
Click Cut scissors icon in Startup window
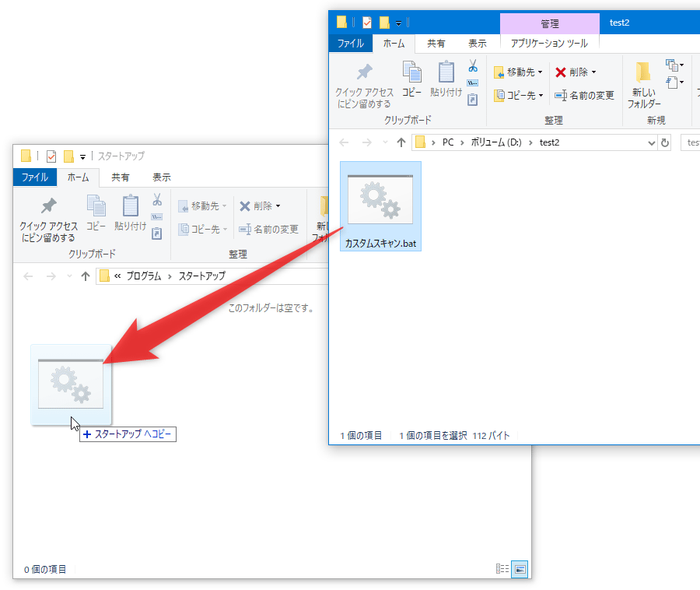157,199
